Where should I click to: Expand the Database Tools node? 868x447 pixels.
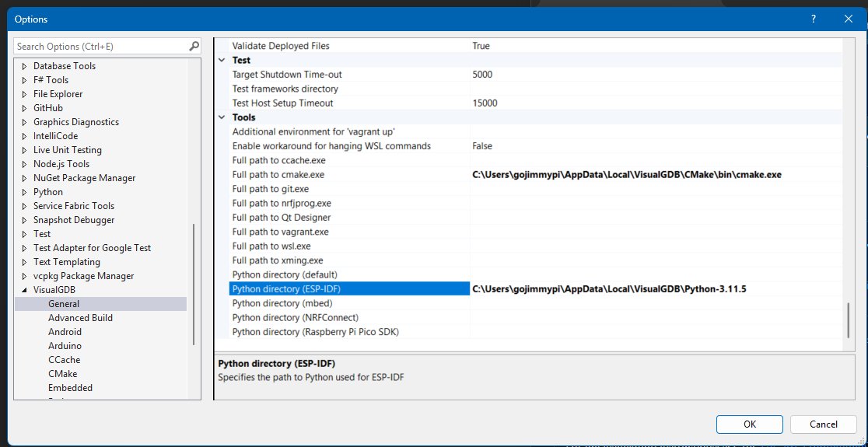coord(24,66)
